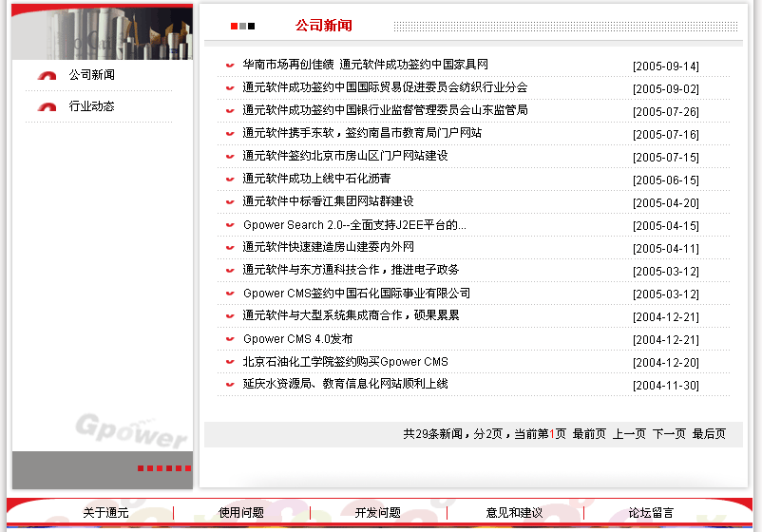The height and width of the screenshot is (532, 762).
Task: Open news 通元软件携手东软，签约南昌市教育局门户网站
Action: point(362,133)
